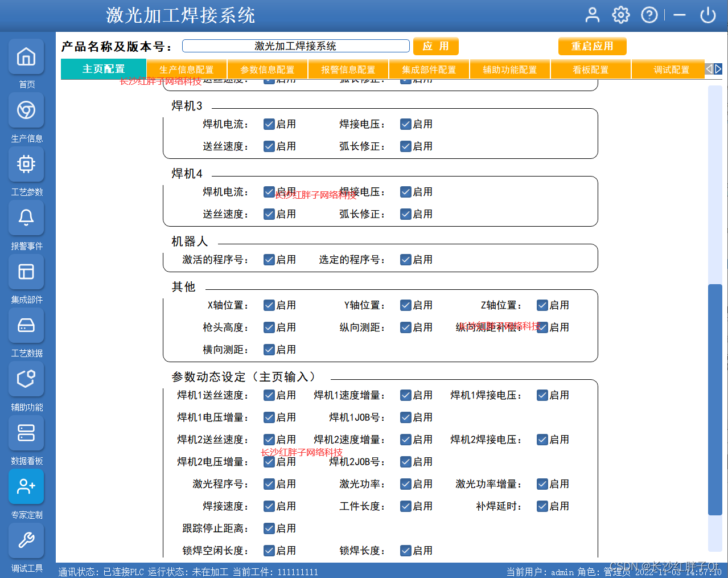Open settings gear icon in title bar
The width and height of the screenshot is (728, 578).
621,15
